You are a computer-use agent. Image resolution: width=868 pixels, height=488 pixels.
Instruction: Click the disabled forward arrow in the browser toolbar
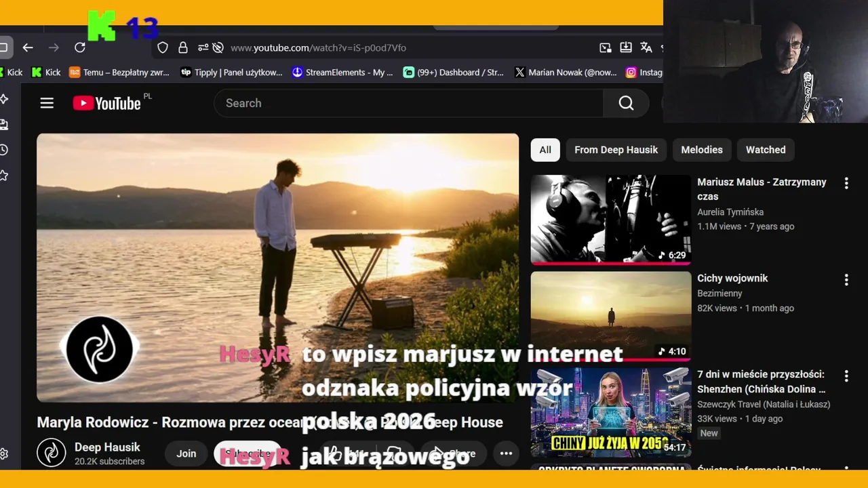54,47
